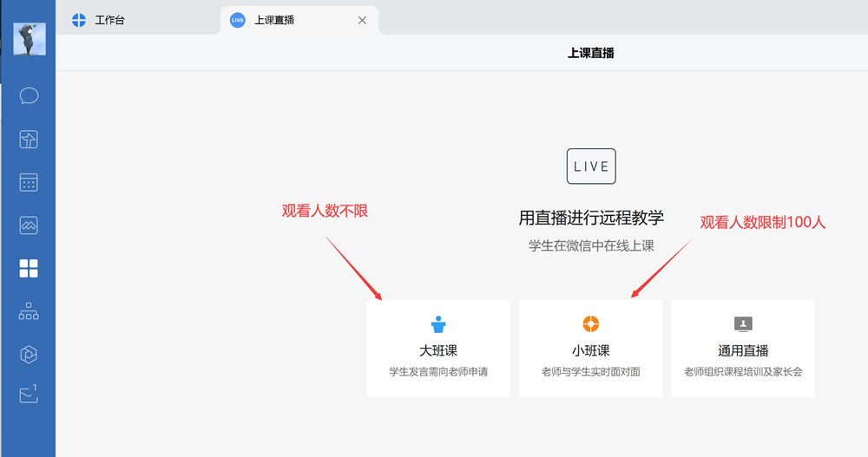The width and height of the screenshot is (868, 457).
Task: Click the cube icon in sidebar
Action: click(29, 354)
